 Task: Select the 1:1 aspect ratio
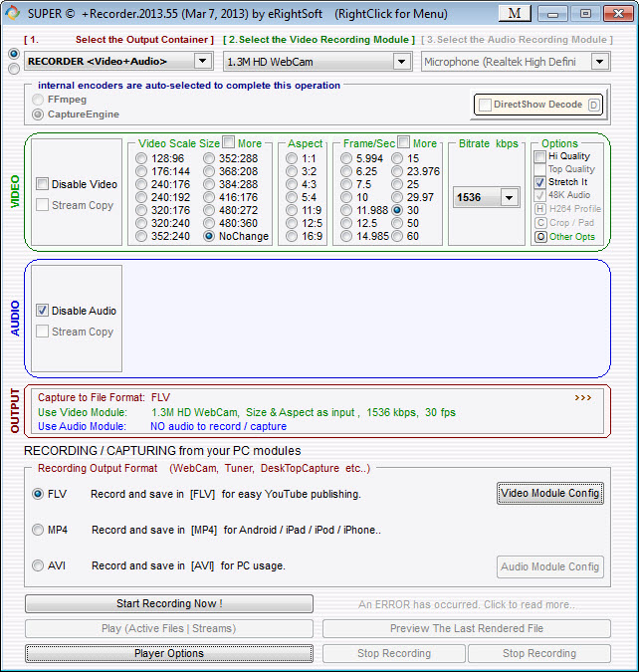click(x=292, y=158)
